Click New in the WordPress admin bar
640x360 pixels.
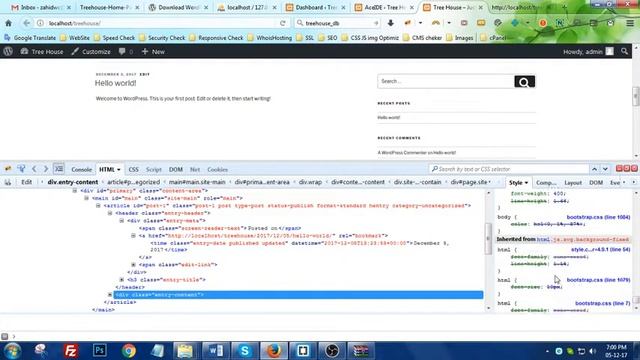point(153,51)
